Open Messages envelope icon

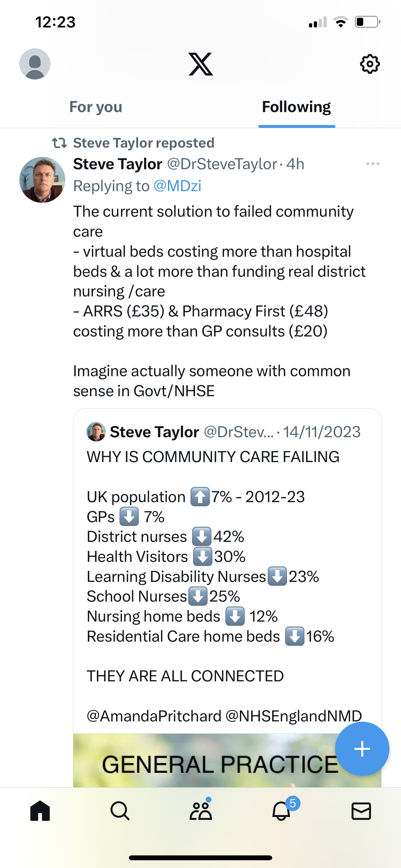[x=361, y=811]
